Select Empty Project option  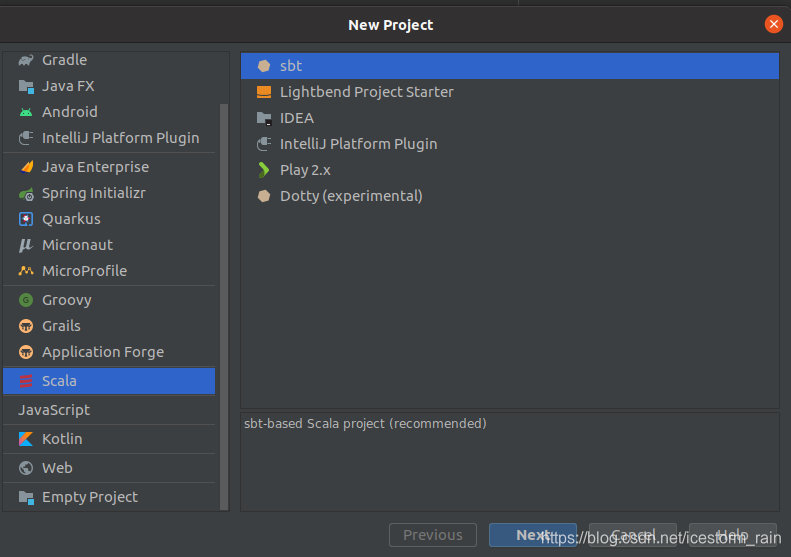point(109,497)
